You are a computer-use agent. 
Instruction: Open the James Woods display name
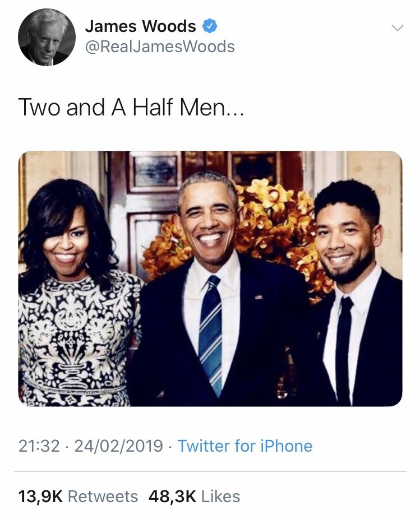[x=140, y=26]
